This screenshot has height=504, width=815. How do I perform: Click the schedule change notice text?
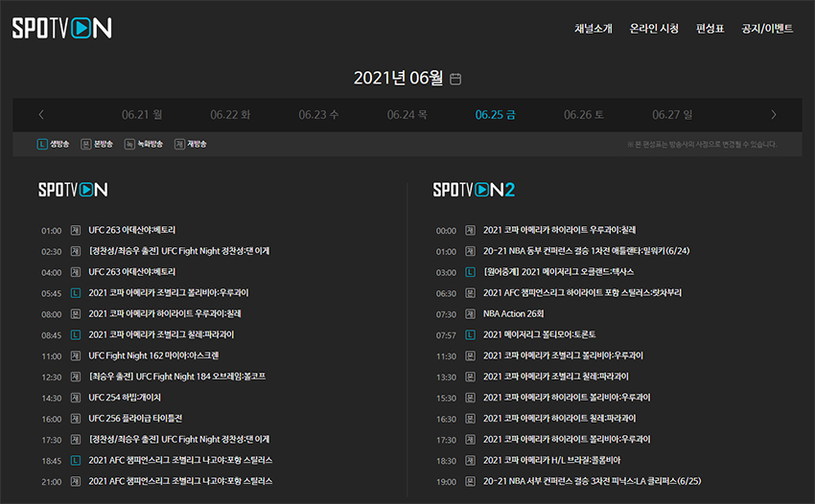coord(702,145)
